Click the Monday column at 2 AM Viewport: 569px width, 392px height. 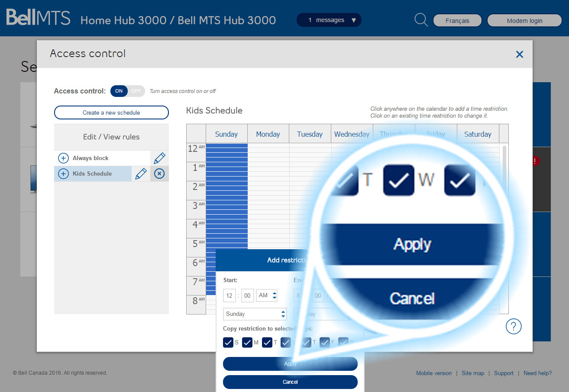pos(268,190)
